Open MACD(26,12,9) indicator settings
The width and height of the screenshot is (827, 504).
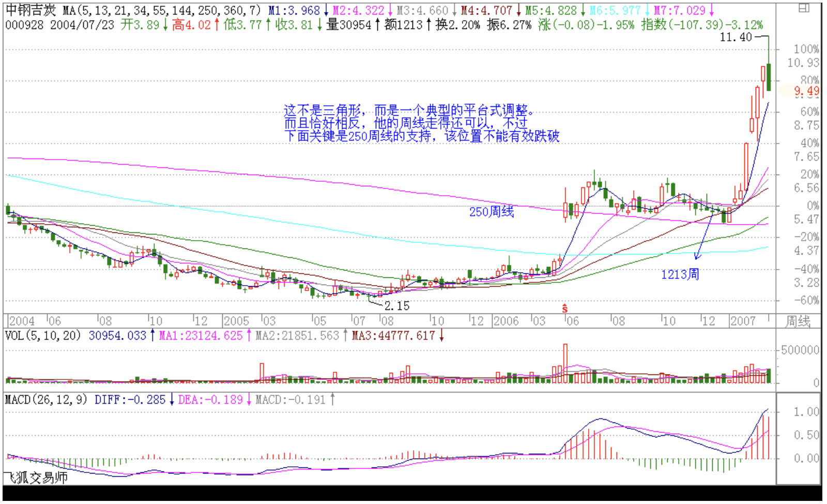[46, 400]
